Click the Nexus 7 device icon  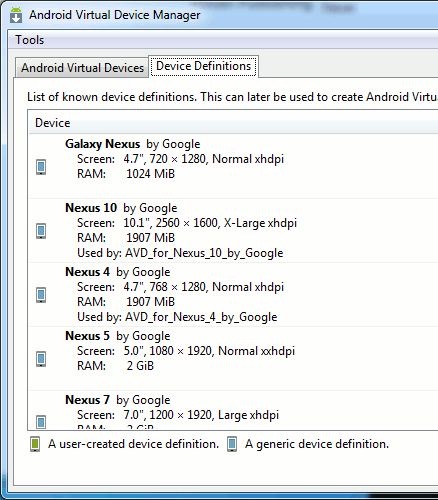tap(41, 422)
